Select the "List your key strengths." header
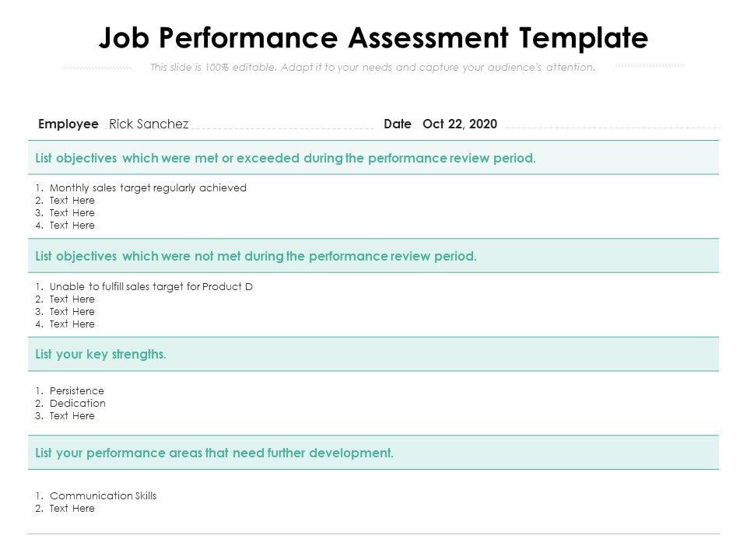The image size is (747, 560). [101, 355]
